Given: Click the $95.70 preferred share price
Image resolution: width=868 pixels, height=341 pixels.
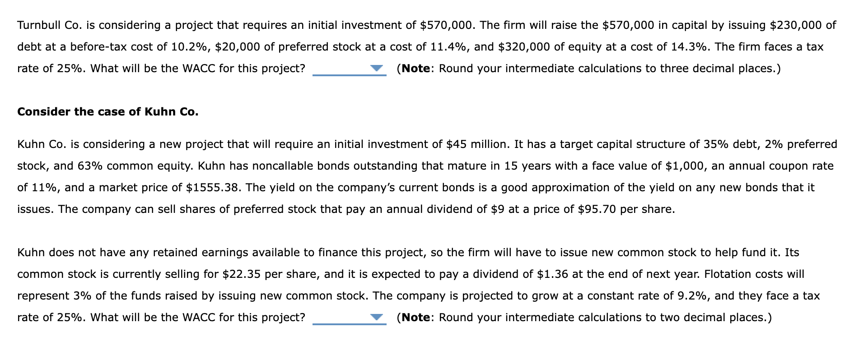Looking at the screenshot, I should (x=597, y=209).
